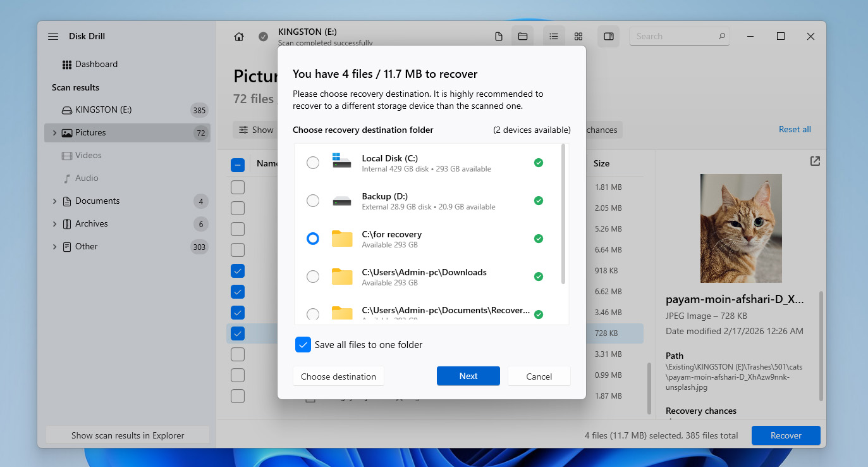The image size is (868, 467).
Task: Select KINGSTON (E:) scan result
Action: tap(103, 110)
